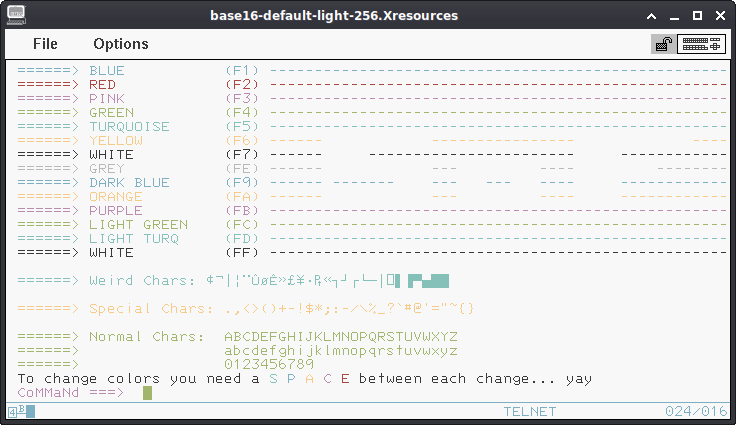Close the x3270 window

(721, 15)
